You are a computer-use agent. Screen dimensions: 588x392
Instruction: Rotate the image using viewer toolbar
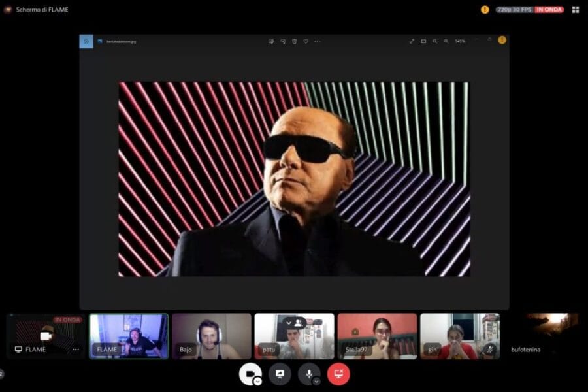point(283,41)
